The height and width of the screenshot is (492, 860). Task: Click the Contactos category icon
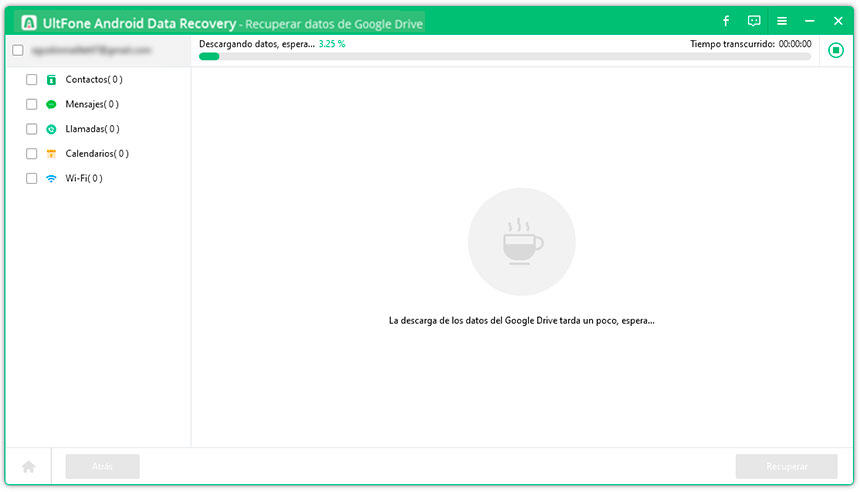[51, 80]
